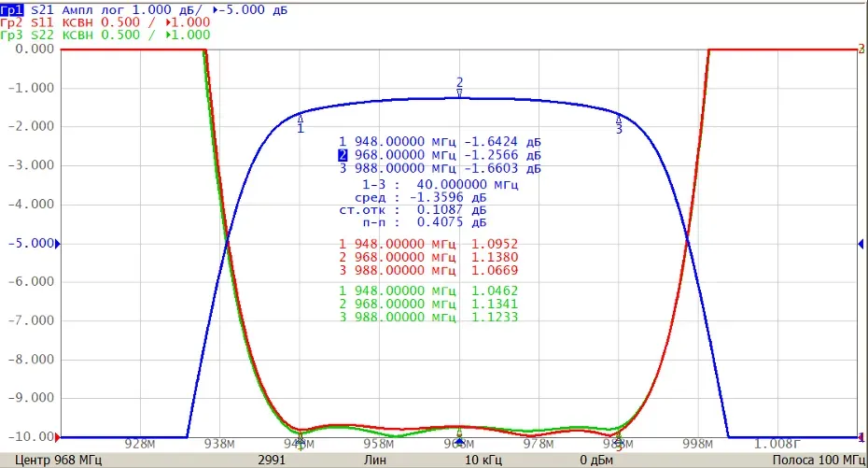Click Центр 968 МГц in status bar
Screen dimensions: 868x468
click(x=59, y=461)
